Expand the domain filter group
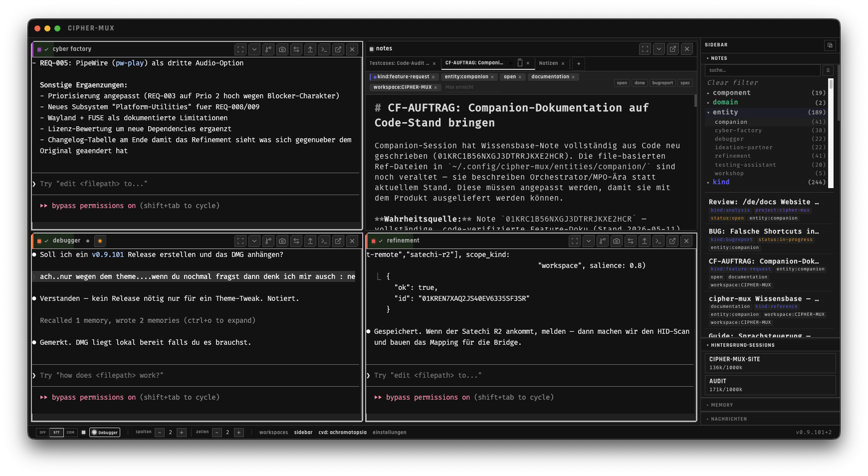The height and width of the screenshot is (476, 868). 766,102
